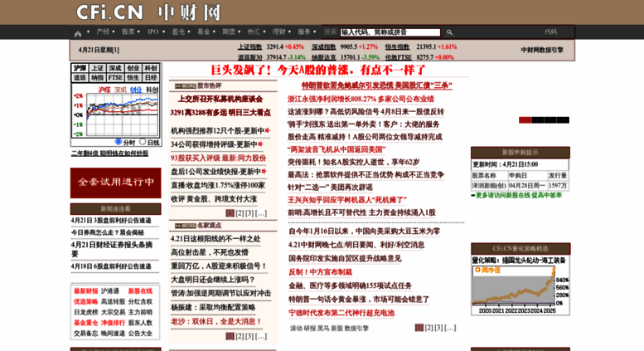Viewport: 644px width, 351px height.
Task: Click the 全套试用进行中 red banner
Action: pos(116,183)
